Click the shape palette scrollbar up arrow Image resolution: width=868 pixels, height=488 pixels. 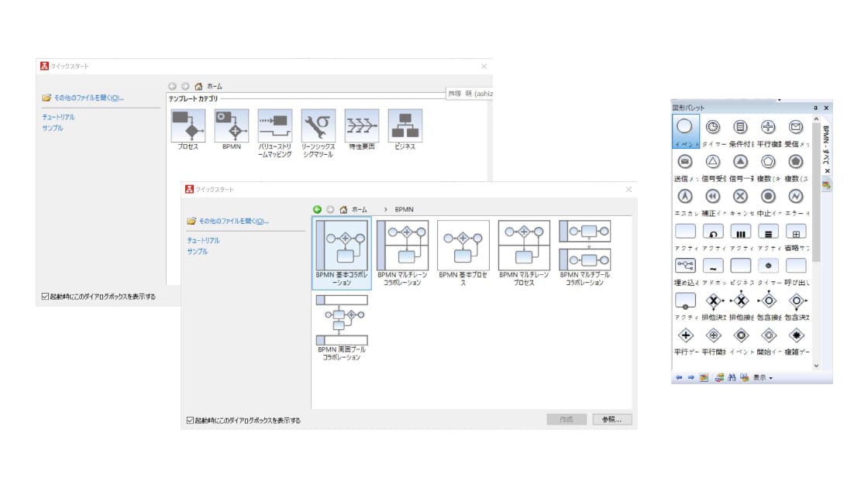816,119
